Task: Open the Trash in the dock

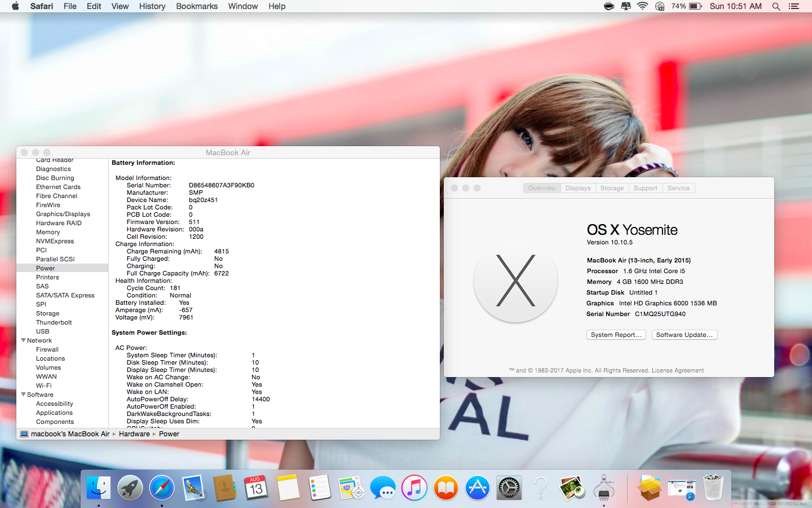Action: point(713,488)
